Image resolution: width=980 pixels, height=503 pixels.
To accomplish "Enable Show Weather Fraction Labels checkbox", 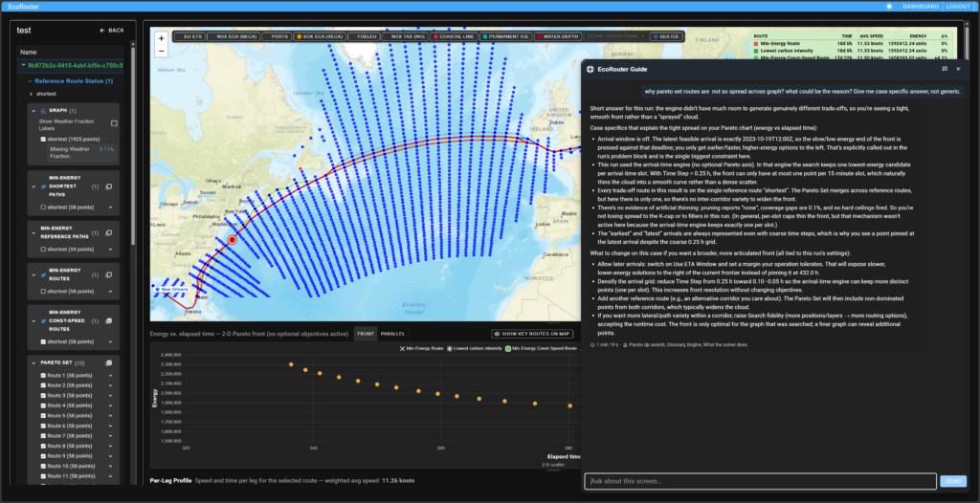I will click(114, 123).
